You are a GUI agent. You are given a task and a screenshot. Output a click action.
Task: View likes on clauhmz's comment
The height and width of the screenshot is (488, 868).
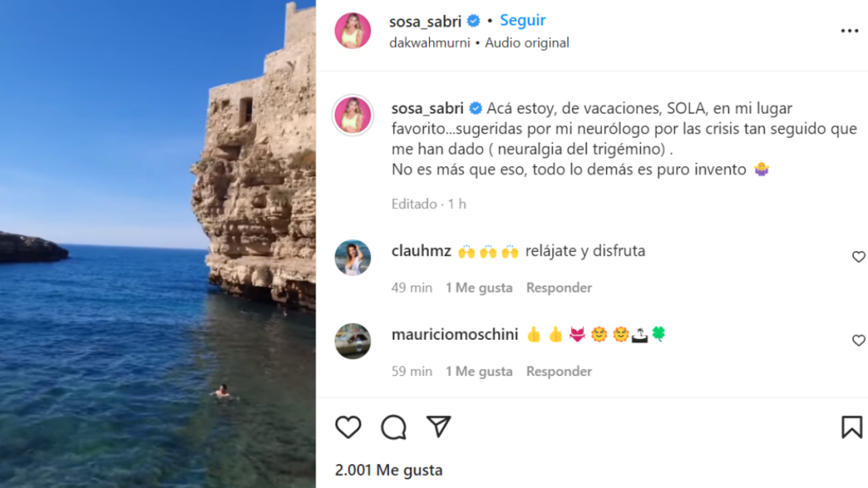[479, 288]
